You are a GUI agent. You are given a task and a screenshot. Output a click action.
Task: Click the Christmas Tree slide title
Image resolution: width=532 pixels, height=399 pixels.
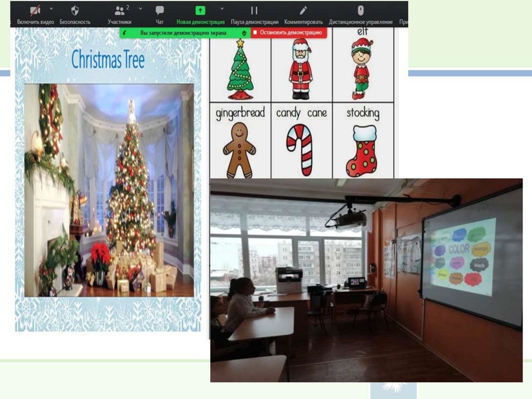click(x=108, y=60)
